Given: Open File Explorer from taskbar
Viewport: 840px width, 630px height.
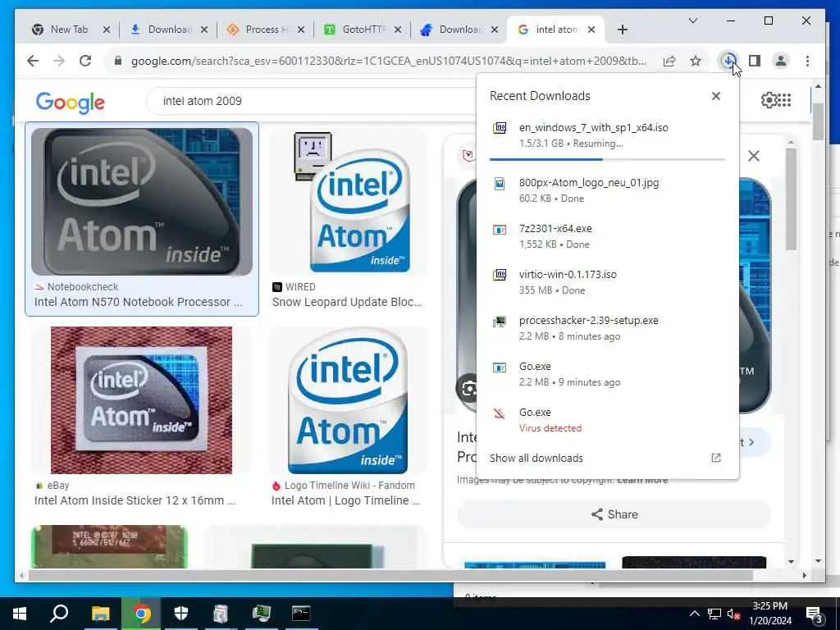Looking at the screenshot, I should pos(100,613).
